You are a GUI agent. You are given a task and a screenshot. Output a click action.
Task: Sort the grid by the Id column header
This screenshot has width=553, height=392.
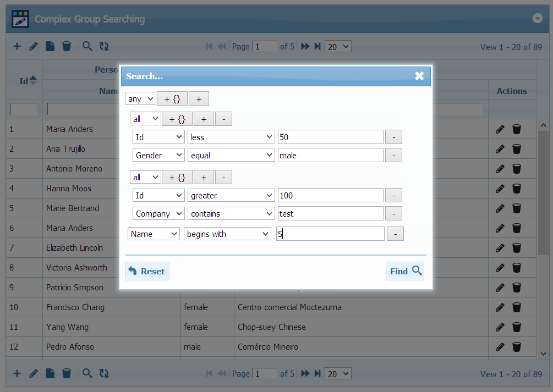(x=24, y=81)
